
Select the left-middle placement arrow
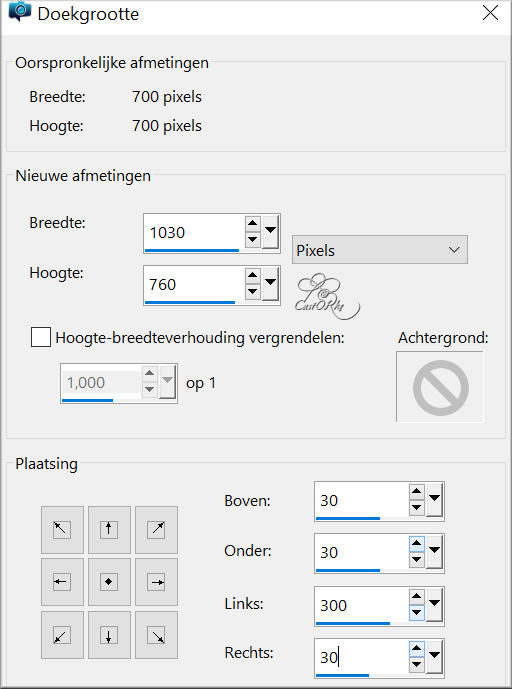[62, 582]
